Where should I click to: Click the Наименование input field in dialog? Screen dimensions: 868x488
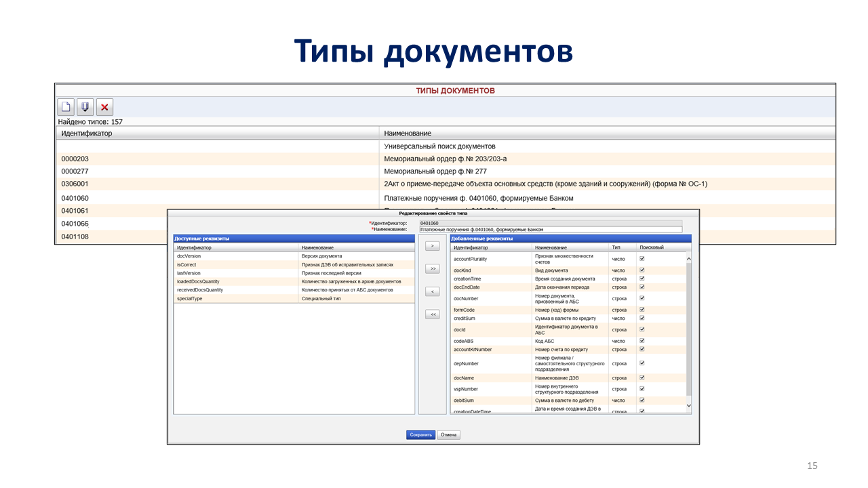point(550,229)
